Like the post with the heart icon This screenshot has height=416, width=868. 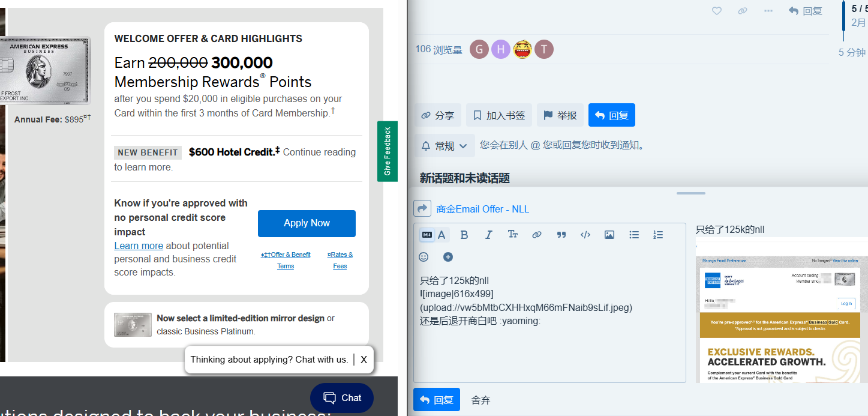(x=716, y=11)
